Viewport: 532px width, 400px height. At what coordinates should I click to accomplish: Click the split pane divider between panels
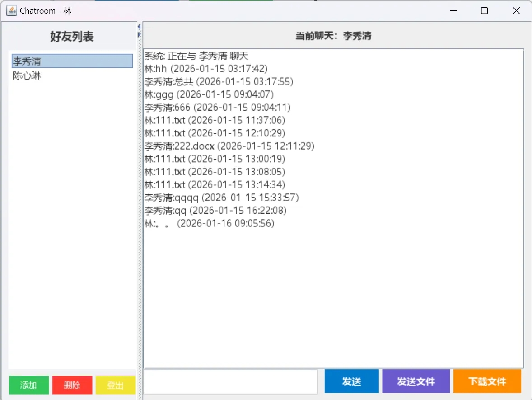point(139,203)
